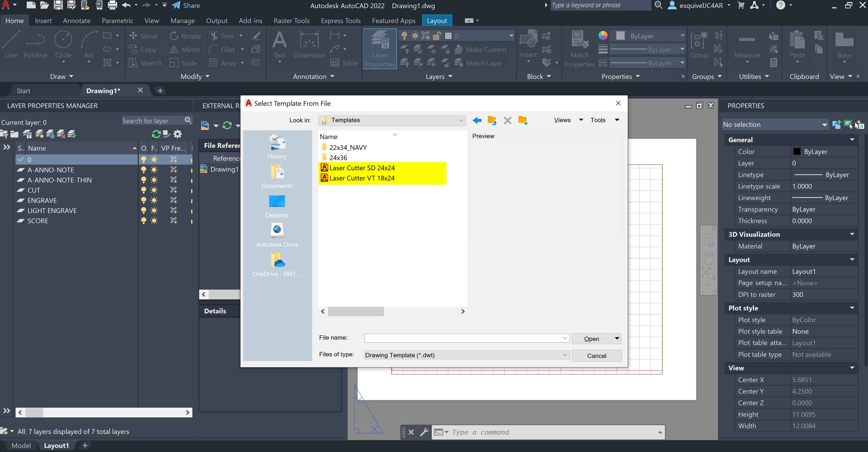Create new folder in template dialog
868x452 pixels.
point(523,120)
